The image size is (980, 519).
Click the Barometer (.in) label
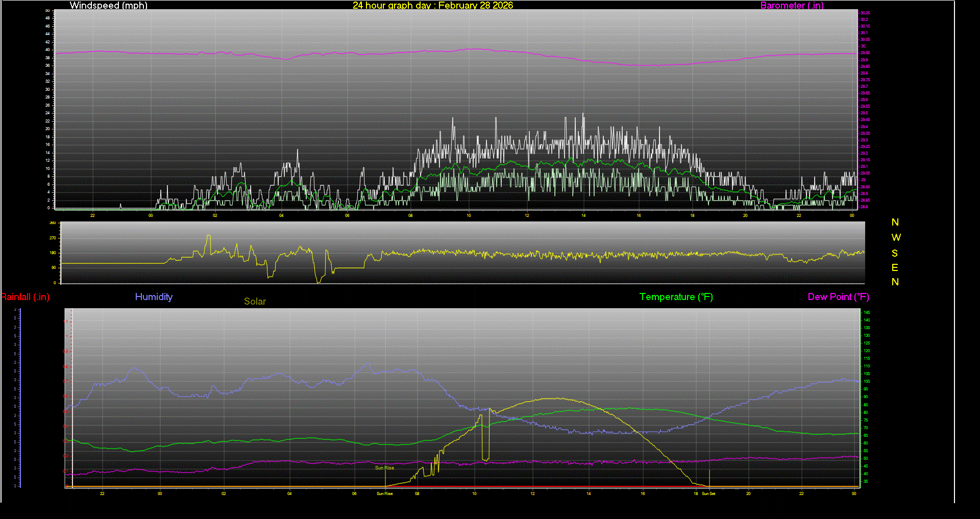coord(792,6)
